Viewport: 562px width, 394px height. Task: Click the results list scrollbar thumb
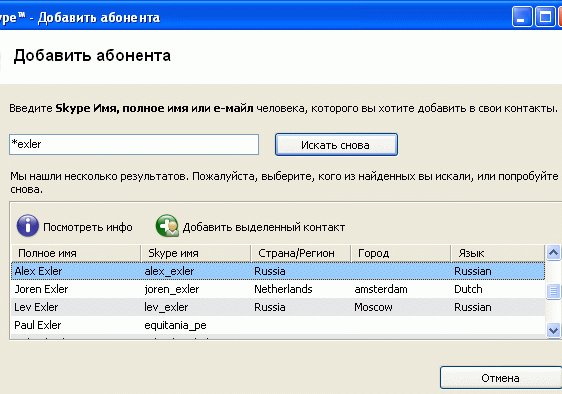553,291
